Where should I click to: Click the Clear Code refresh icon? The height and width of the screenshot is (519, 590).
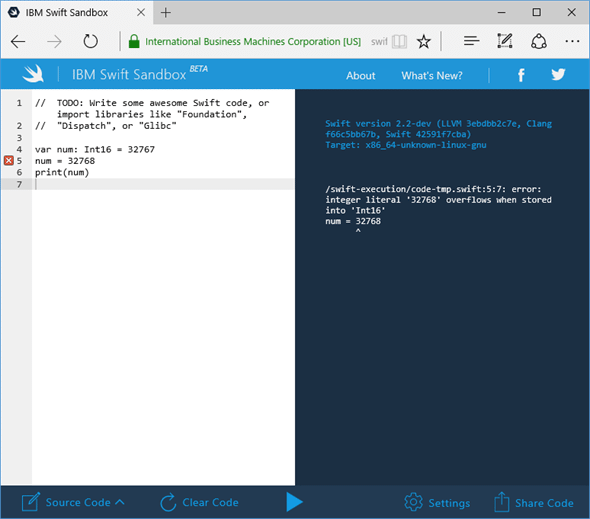click(168, 502)
